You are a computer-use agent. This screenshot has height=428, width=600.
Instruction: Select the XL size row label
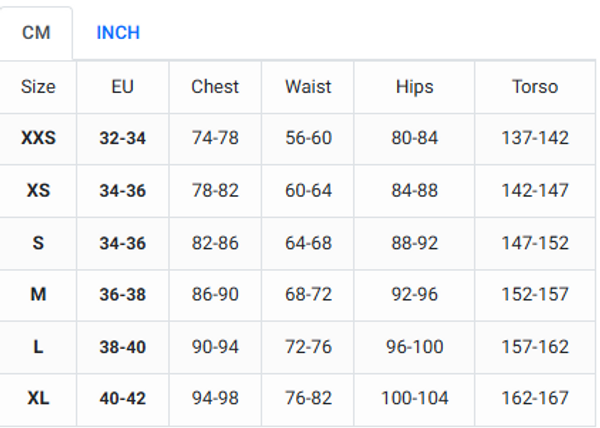(38, 398)
